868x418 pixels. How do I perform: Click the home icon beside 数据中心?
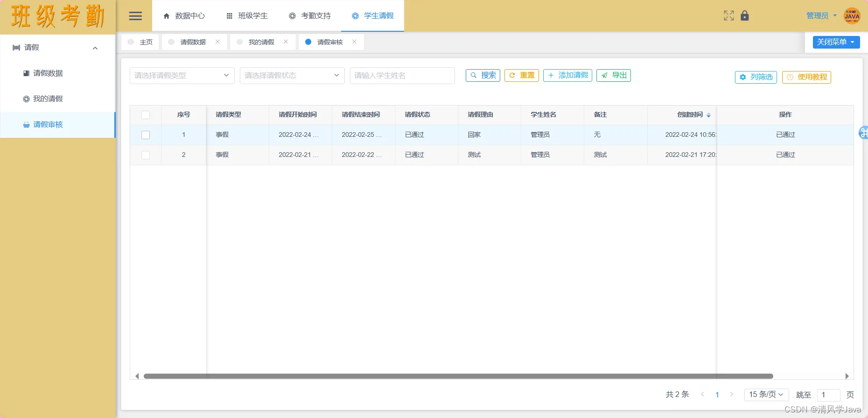coord(167,16)
